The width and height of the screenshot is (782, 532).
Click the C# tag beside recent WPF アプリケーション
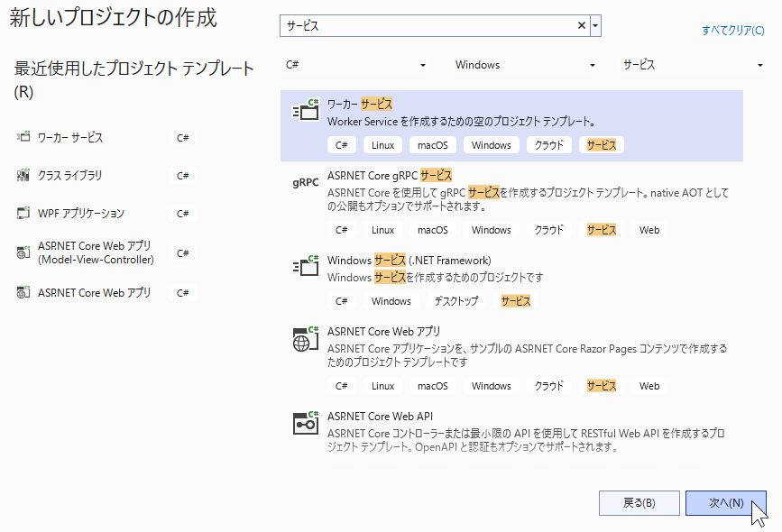(x=182, y=214)
